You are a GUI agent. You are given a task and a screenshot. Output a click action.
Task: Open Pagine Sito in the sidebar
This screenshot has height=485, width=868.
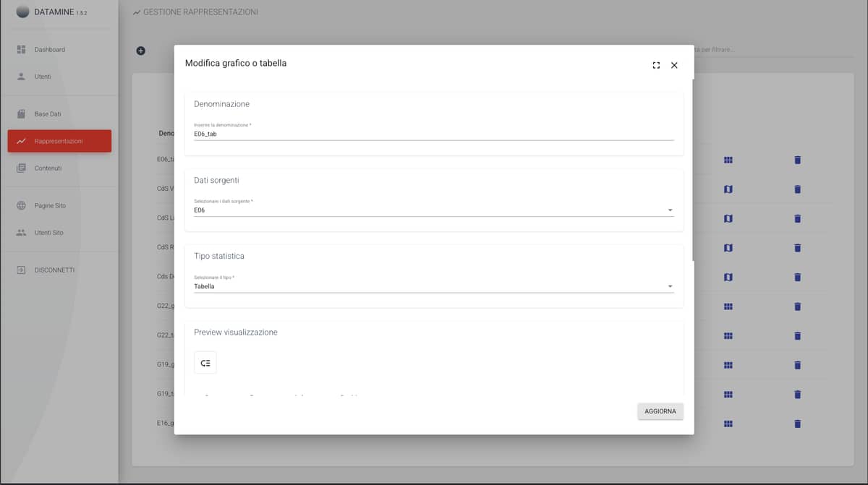tap(59, 205)
